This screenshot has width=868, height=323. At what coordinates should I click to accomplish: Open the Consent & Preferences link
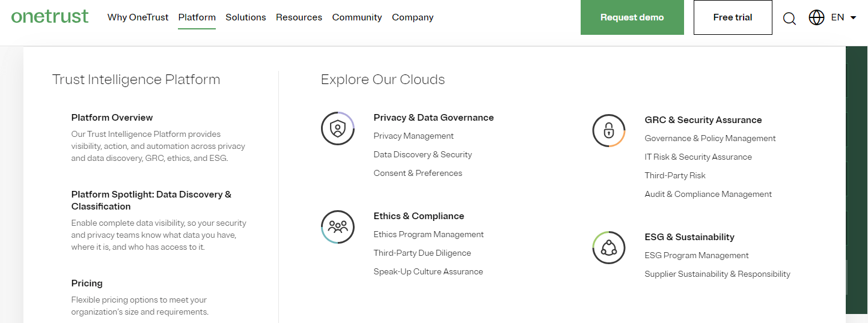click(418, 173)
